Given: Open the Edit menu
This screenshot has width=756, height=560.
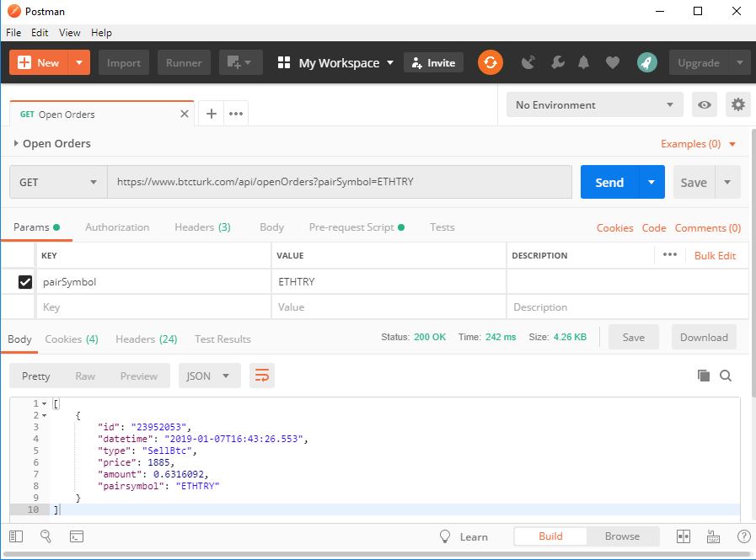Looking at the screenshot, I should point(40,32).
